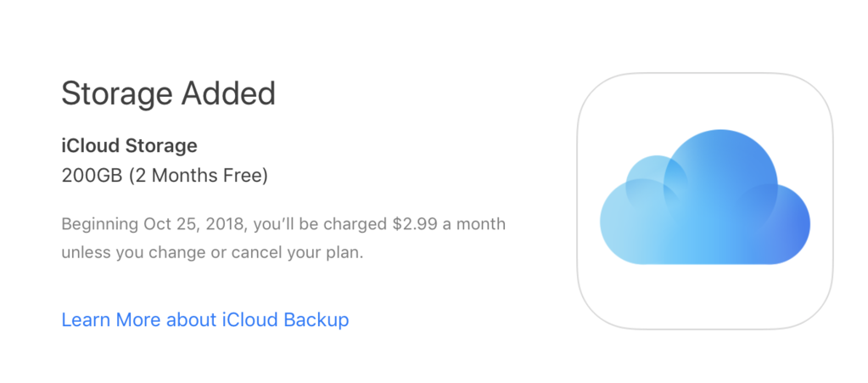Click the word 'Added' in heading
868x383 pixels.
point(228,93)
